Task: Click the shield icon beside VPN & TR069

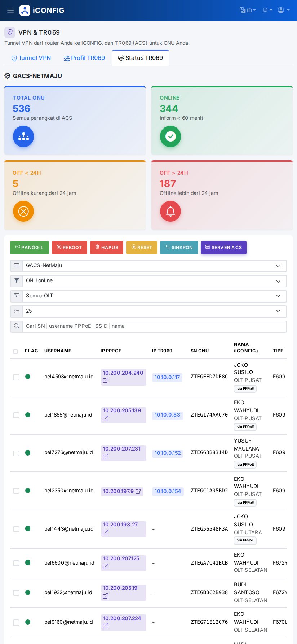Action: pos(10,32)
